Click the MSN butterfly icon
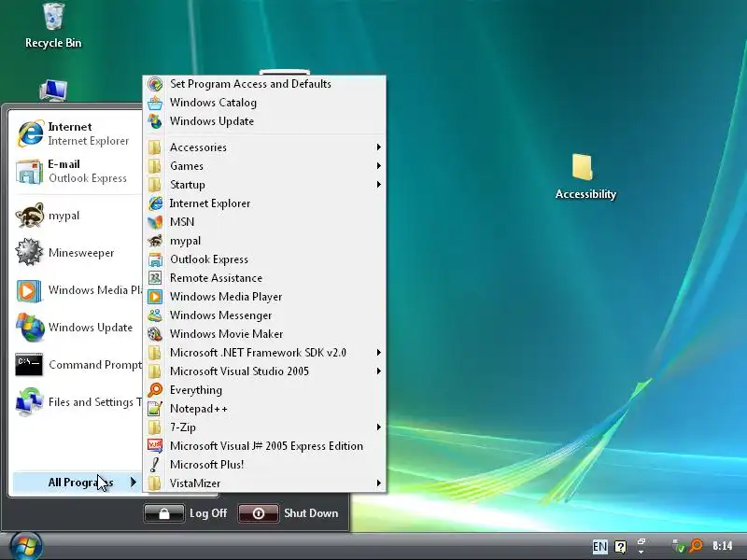747x560 pixels. tap(155, 222)
